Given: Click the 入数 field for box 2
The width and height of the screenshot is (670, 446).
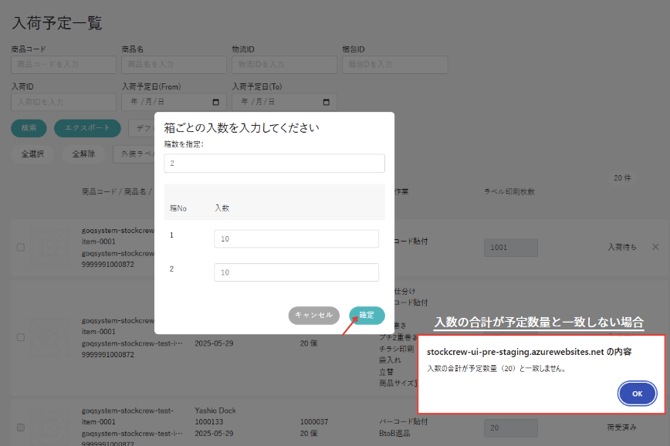Looking at the screenshot, I should [x=296, y=272].
